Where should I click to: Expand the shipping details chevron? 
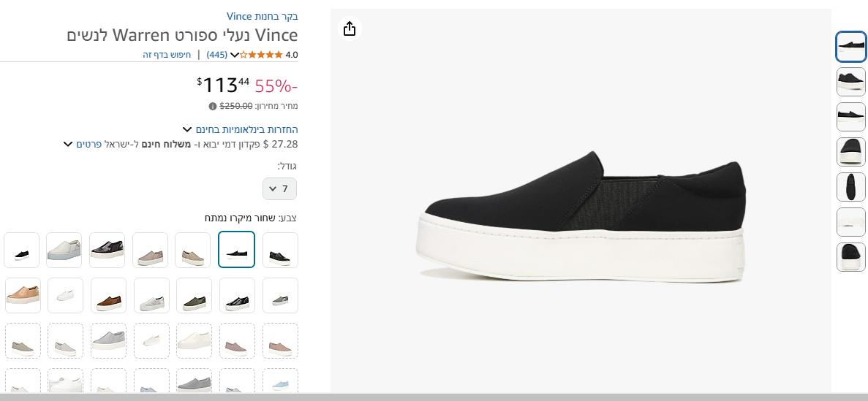click(x=68, y=144)
